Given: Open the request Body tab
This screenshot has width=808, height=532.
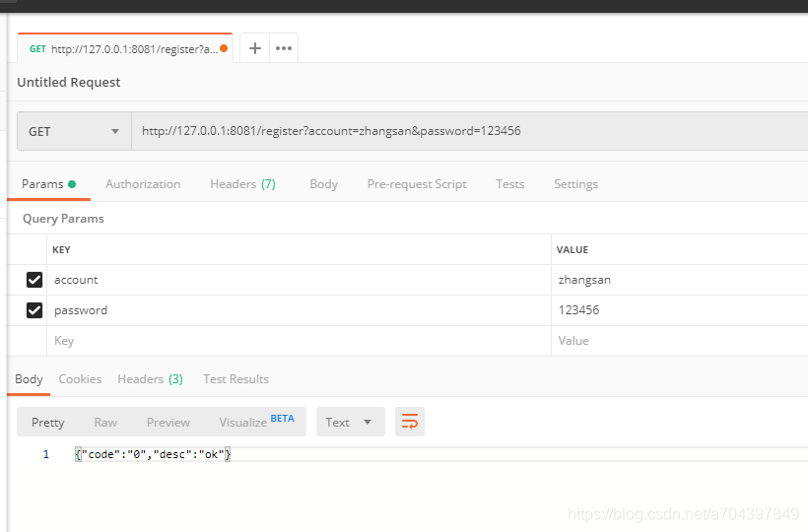Looking at the screenshot, I should (323, 184).
